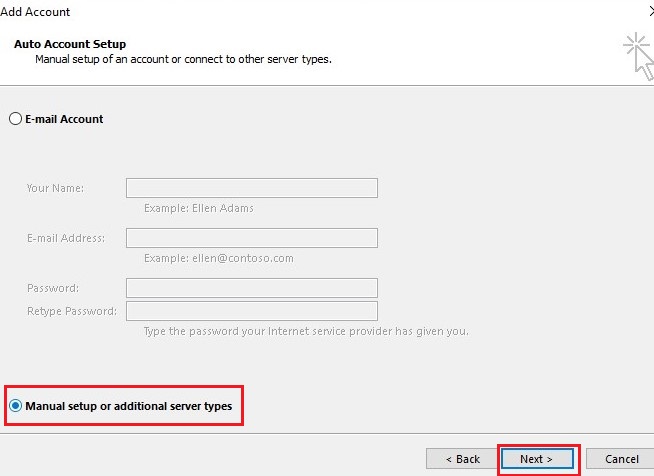Go back with the < Back button

click(x=460, y=459)
